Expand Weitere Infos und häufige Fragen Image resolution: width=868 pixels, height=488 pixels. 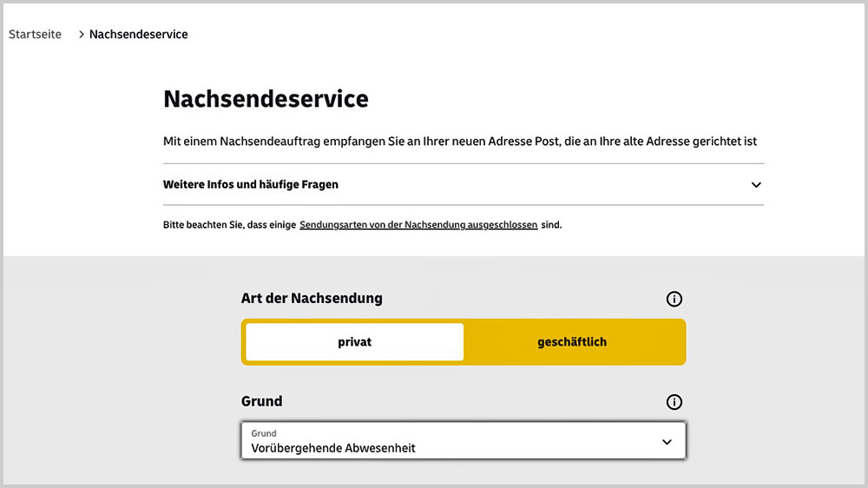click(251, 185)
